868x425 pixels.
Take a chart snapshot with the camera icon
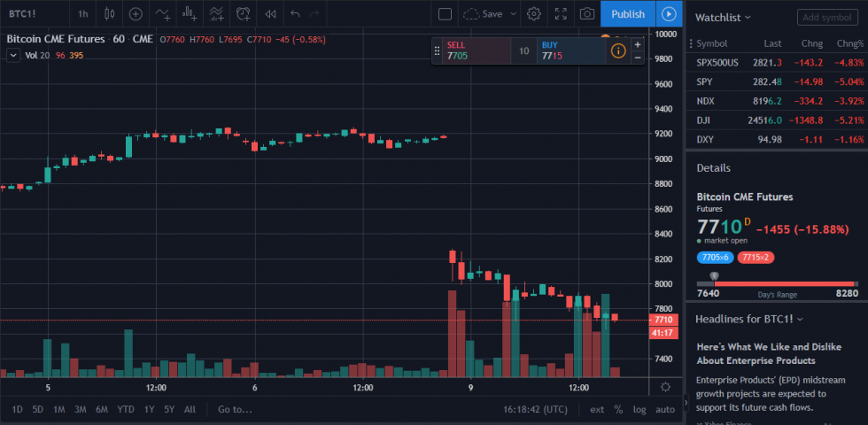(587, 14)
